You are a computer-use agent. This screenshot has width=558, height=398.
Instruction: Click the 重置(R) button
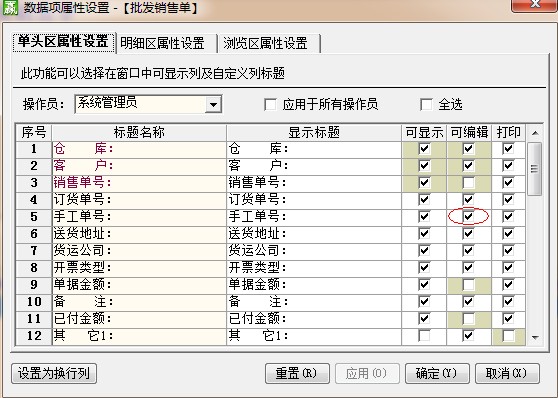click(297, 373)
